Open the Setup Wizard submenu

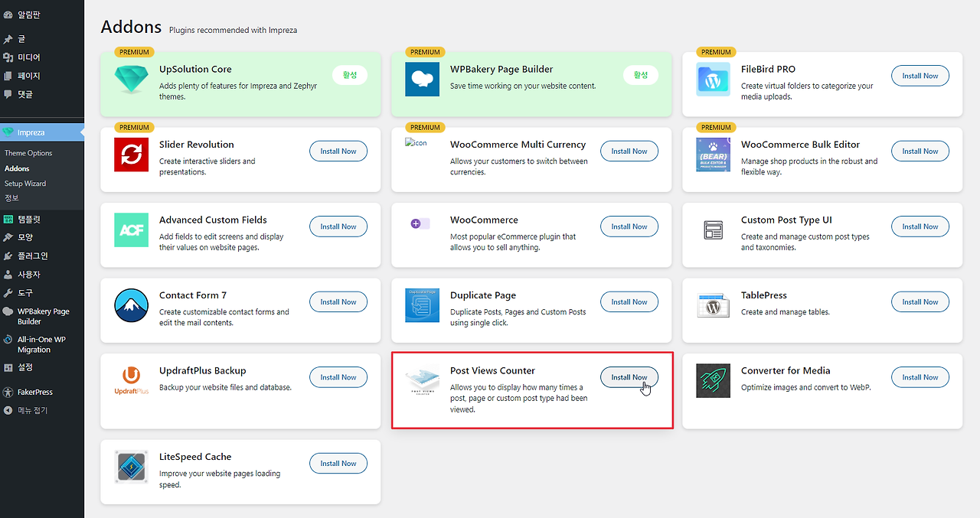click(25, 184)
